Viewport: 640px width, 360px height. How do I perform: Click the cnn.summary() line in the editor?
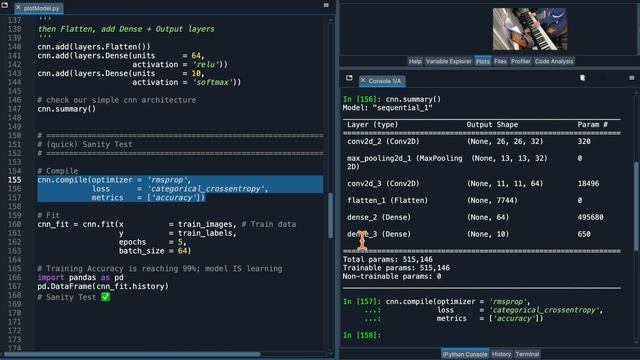click(x=67, y=109)
